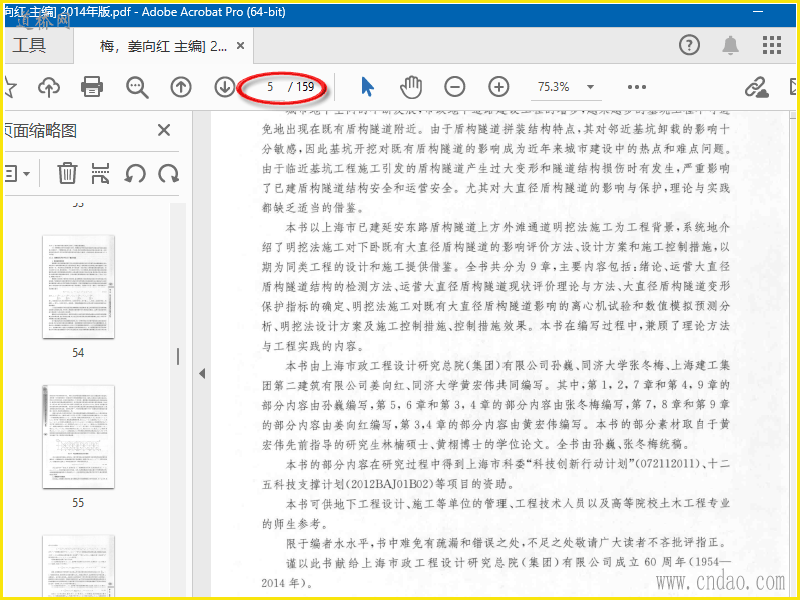
Task: Open thumbnail panel options dropdown
Action: [17, 174]
